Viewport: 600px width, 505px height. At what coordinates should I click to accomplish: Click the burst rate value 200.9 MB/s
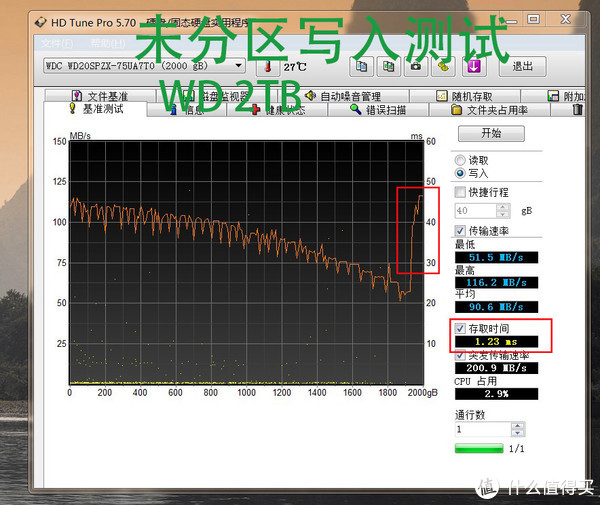click(x=496, y=368)
